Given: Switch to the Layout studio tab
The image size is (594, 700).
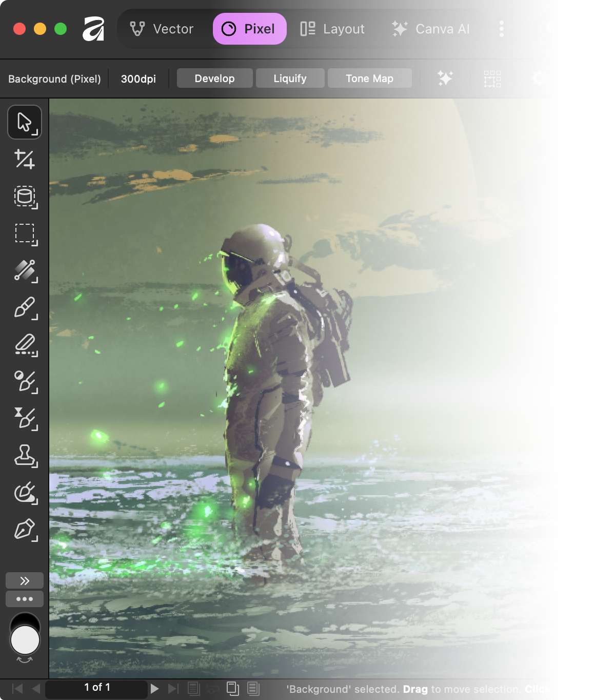Looking at the screenshot, I should [x=332, y=29].
